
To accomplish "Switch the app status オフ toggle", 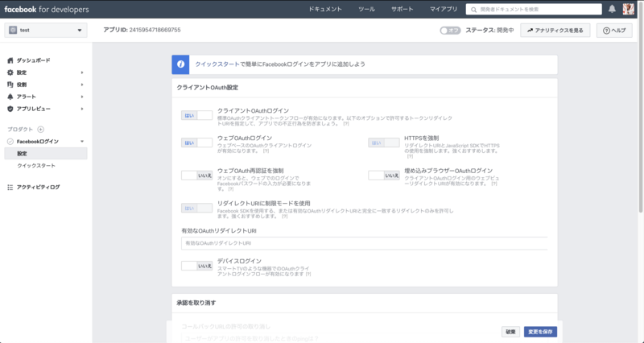I will pos(450,31).
